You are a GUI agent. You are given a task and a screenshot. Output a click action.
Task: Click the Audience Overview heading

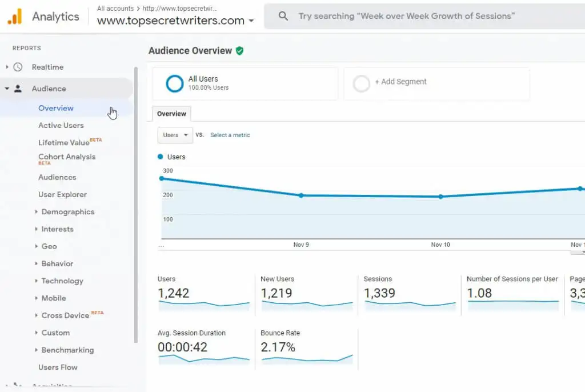pyautogui.click(x=190, y=51)
